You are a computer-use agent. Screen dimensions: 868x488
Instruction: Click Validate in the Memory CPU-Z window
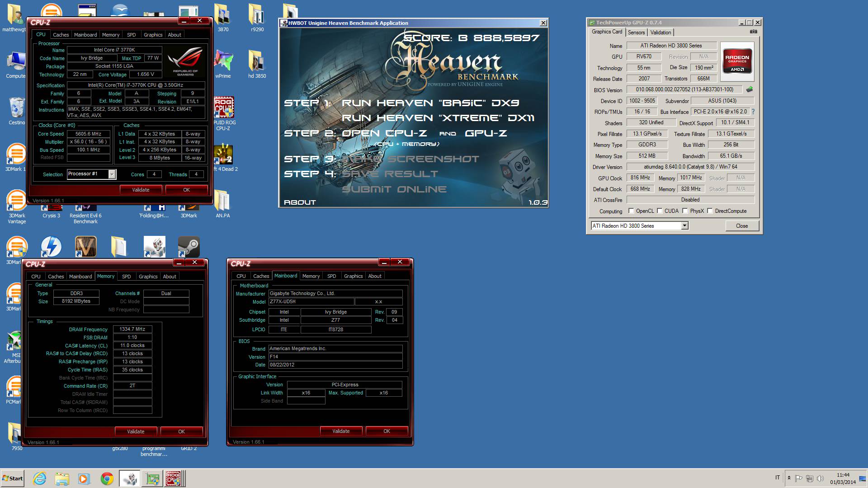[x=136, y=432]
